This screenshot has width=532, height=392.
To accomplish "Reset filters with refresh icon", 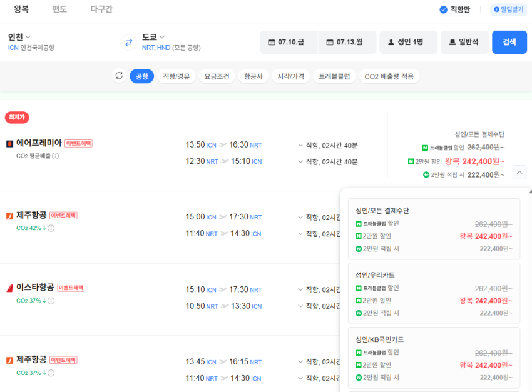I will (119, 76).
